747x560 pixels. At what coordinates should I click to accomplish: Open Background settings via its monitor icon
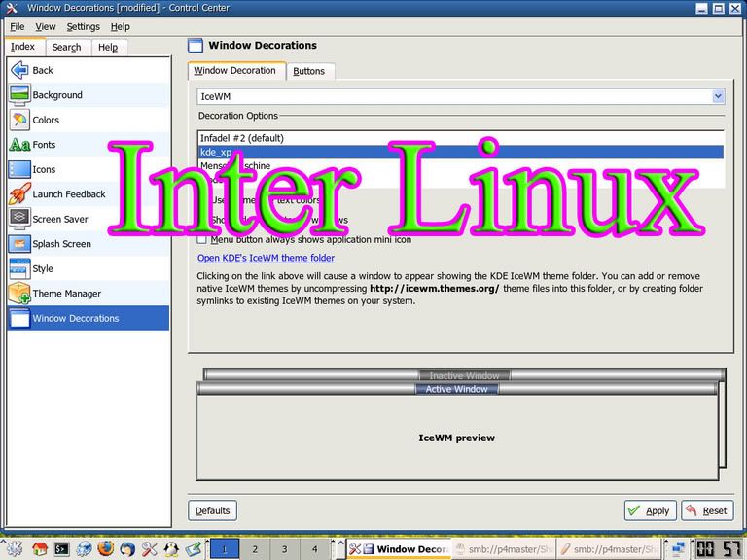19,94
